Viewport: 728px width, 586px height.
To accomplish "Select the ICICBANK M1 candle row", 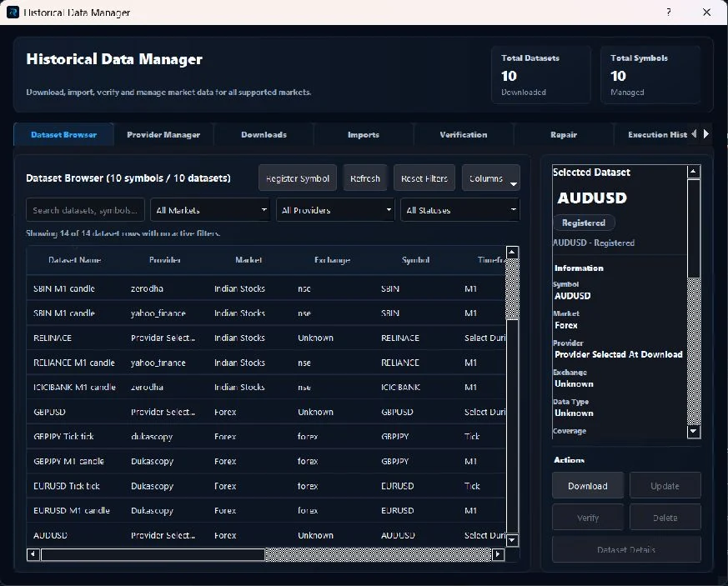I will (x=266, y=387).
